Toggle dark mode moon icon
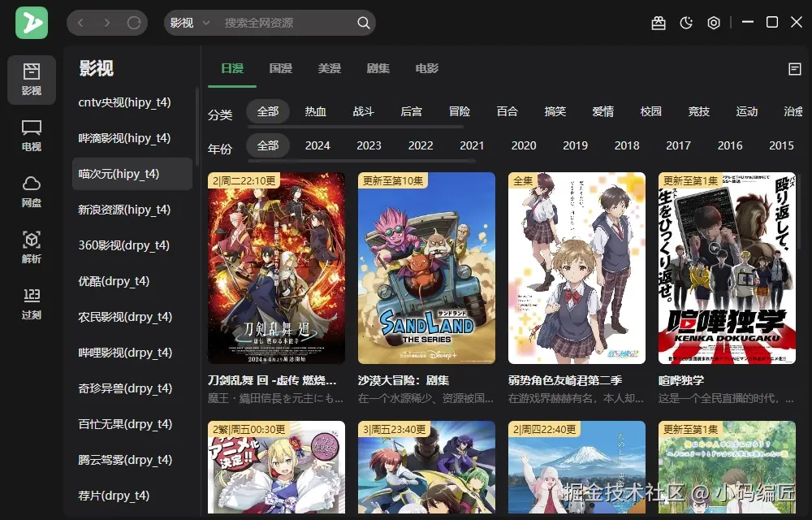Viewport: 812px width, 520px height. [x=686, y=23]
